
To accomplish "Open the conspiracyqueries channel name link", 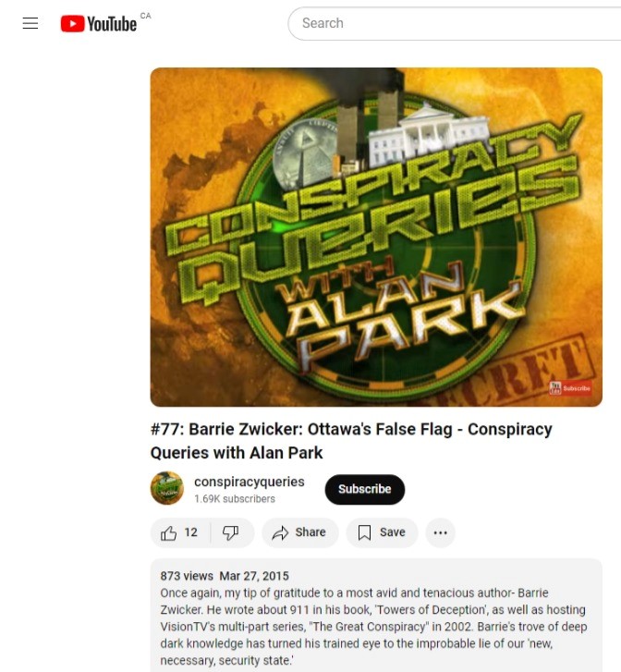I will (249, 482).
